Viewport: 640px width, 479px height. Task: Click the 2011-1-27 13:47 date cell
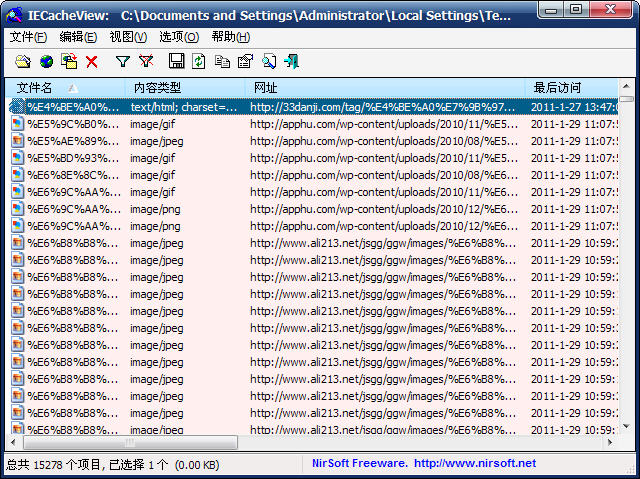click(574, 107)
